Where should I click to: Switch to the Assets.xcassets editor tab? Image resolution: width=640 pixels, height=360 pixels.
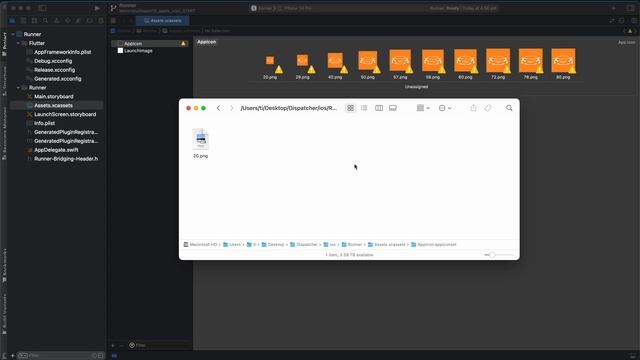pyautogui.click(x=162, y=20)
